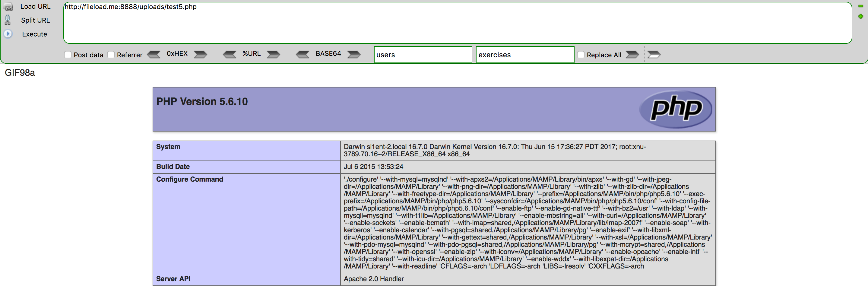Click the 'GIF98a' text

pyautogui.click(x=20, y=73)
